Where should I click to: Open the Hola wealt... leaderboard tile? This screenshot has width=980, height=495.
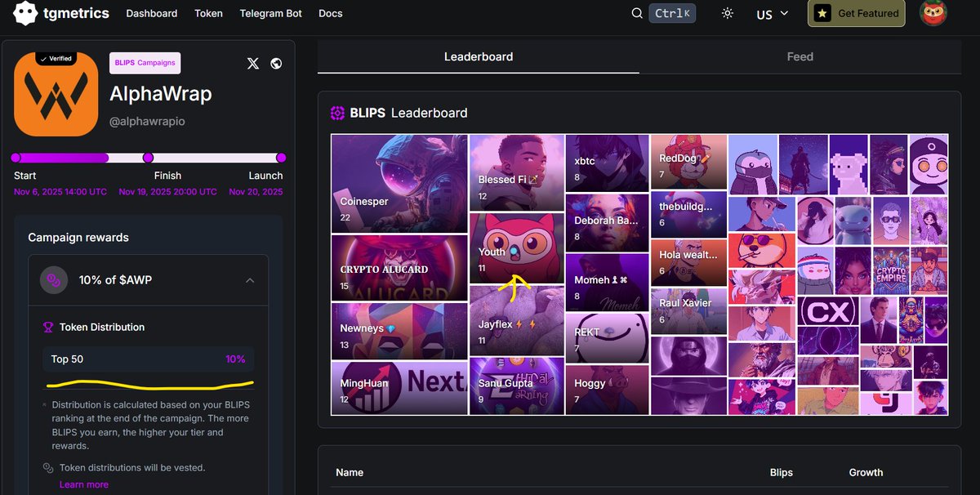(x=688, y=262)
